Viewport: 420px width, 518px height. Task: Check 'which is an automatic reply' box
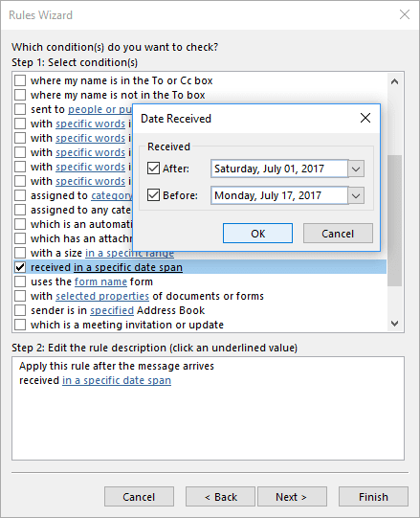coord(20,224)
